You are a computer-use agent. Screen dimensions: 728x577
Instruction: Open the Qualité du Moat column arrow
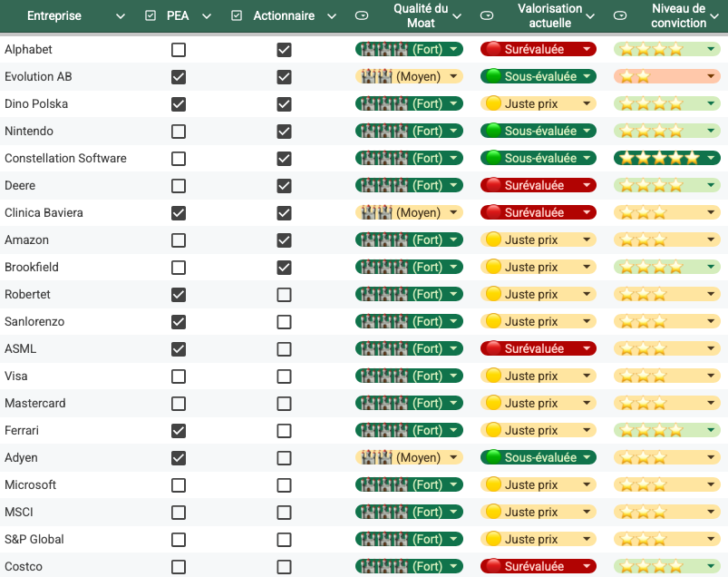[457, 16]
